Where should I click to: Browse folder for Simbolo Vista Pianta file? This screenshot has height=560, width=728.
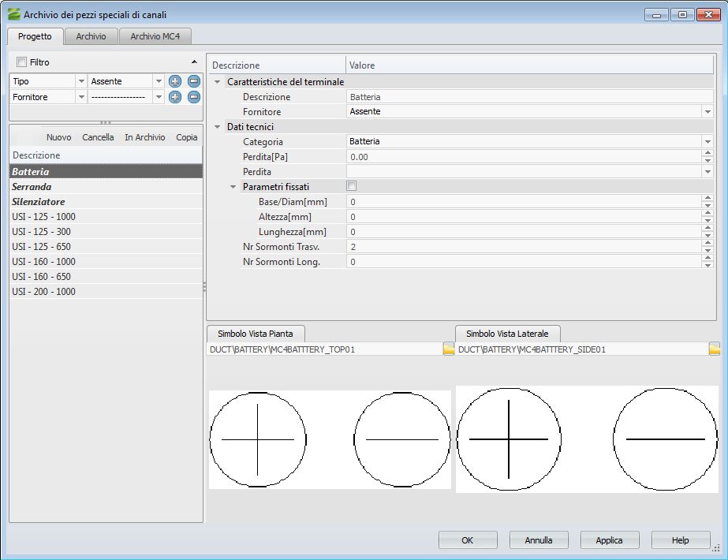point(448,349)
